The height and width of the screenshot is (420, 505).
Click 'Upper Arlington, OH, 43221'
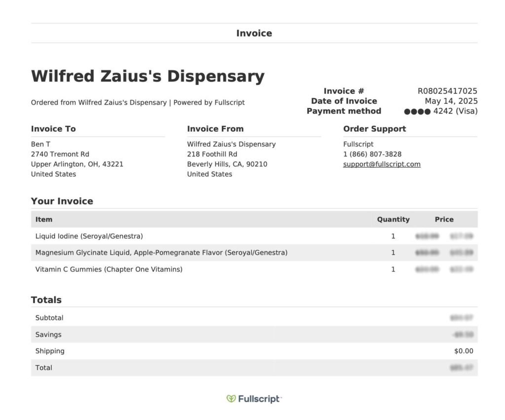coord(77,164)
